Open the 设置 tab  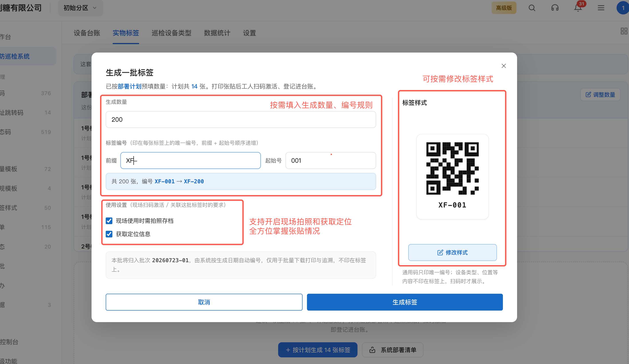tap(250, 33)
